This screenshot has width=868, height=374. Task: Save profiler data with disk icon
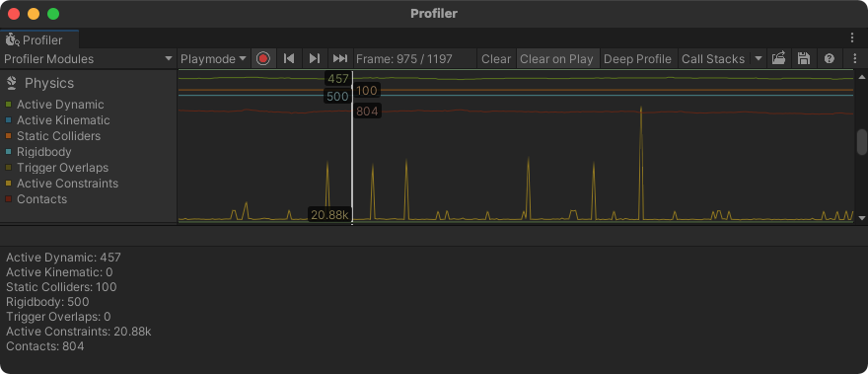804,59
